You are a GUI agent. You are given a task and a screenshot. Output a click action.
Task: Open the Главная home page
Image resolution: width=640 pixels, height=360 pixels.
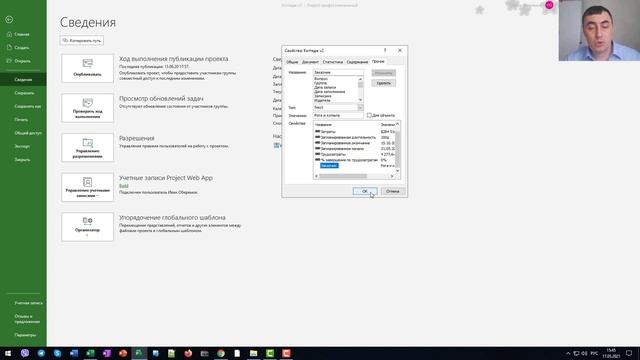18,34
